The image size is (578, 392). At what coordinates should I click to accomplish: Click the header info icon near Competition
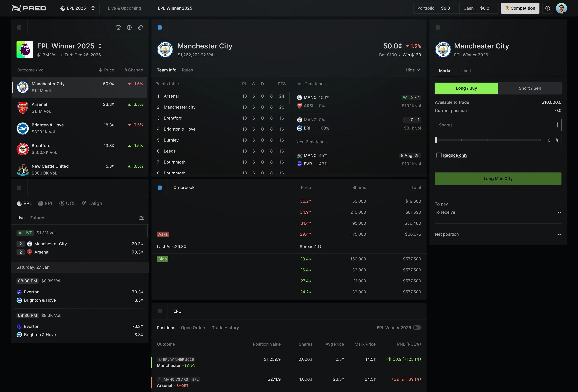[x=548, y=8]
